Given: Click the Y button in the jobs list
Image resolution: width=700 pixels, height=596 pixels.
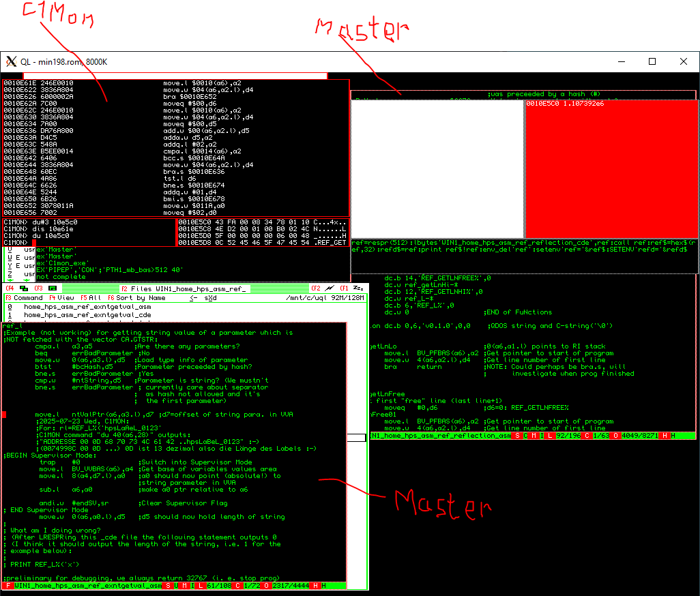Looking at the screenshot, I should pos(10,265).
